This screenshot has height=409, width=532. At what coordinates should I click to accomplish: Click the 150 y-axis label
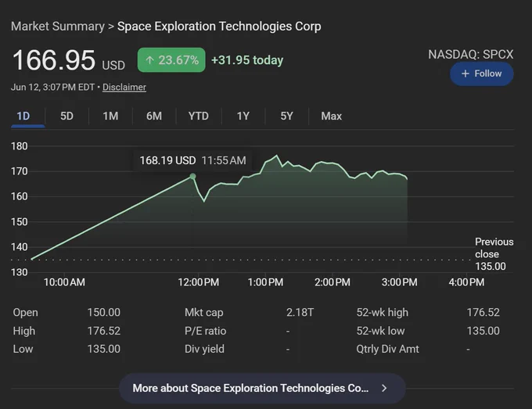coord(20,222)
